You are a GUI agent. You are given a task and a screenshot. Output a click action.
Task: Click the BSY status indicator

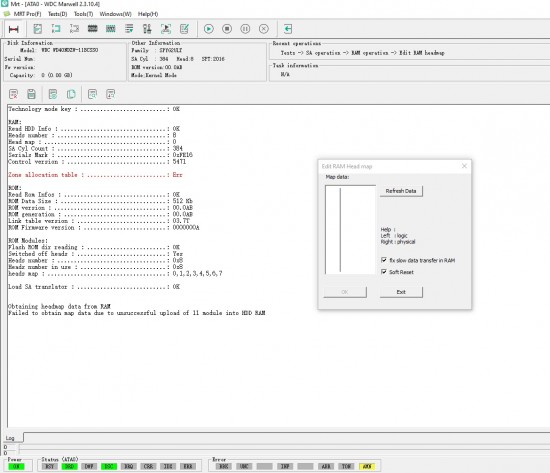[x=50, y=466]
